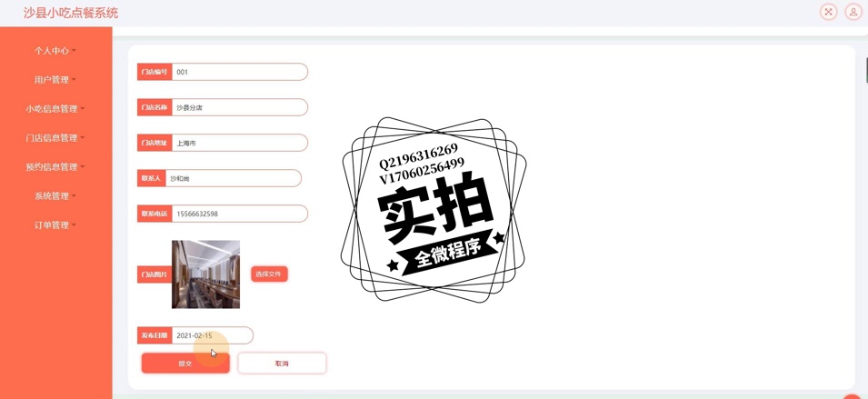Click the fullscreen icon in the header

click(828, 12)
